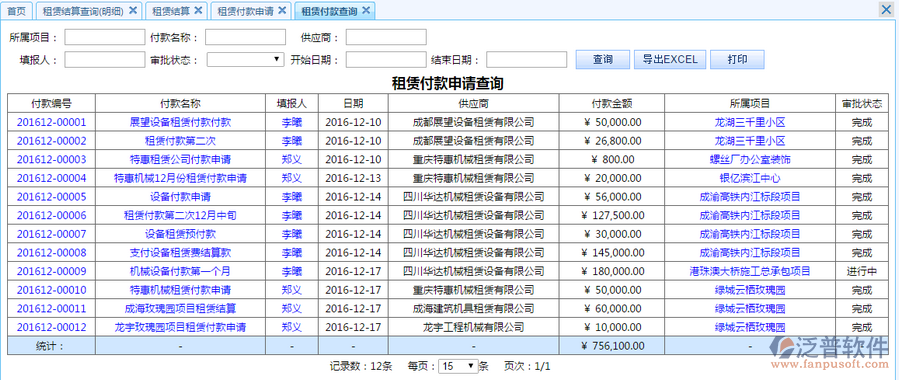Click the 查询 button
899x380 pixels.
coord(603,59)
